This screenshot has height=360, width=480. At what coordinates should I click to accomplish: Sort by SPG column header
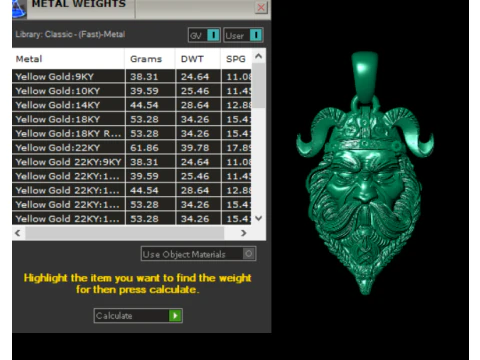pos(236,59)
